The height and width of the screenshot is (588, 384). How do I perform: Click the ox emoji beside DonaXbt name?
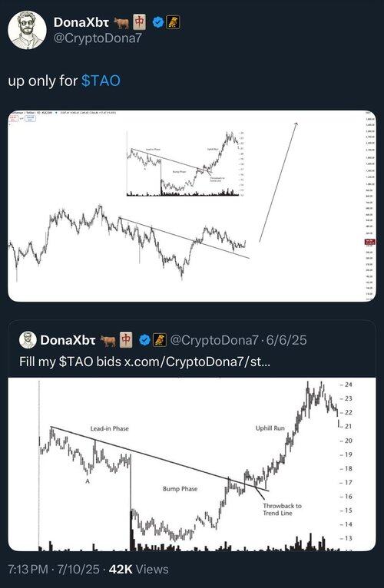pos(121,23)
